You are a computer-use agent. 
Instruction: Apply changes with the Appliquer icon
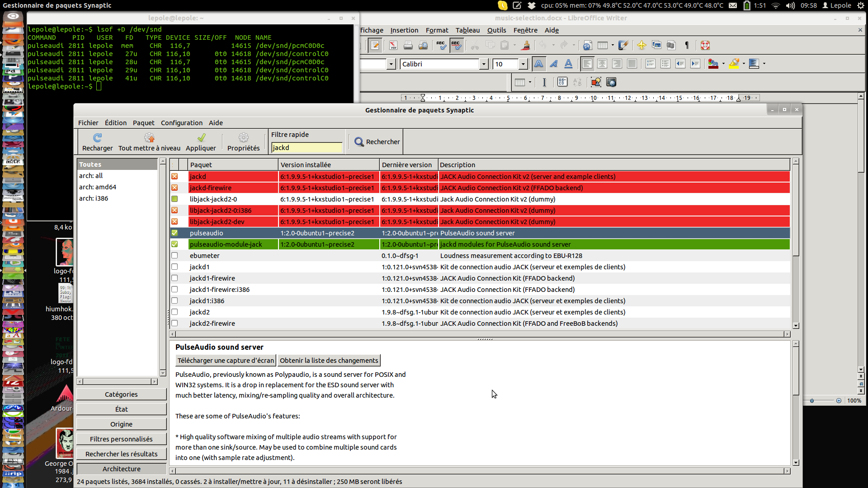[x=201, y=137]
